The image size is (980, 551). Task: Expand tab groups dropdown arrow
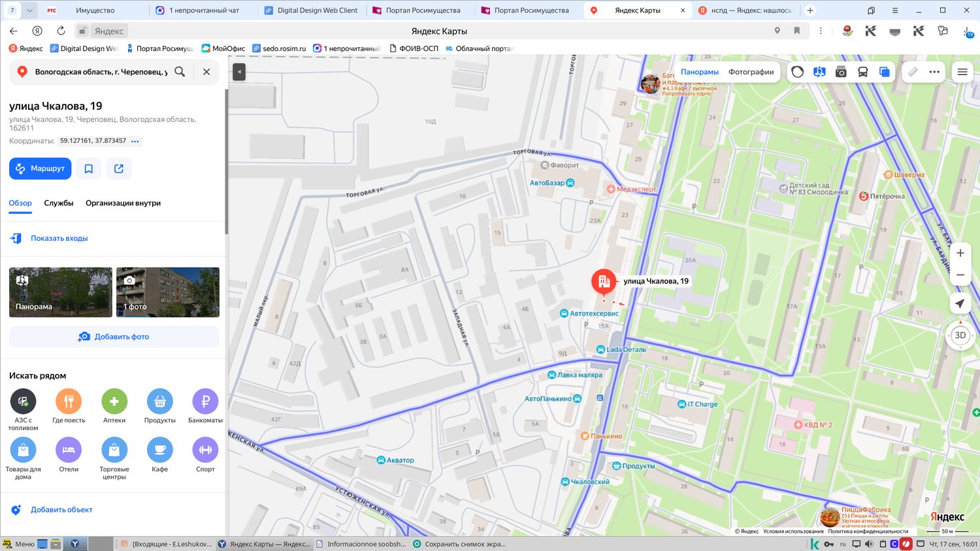[29, 10]
